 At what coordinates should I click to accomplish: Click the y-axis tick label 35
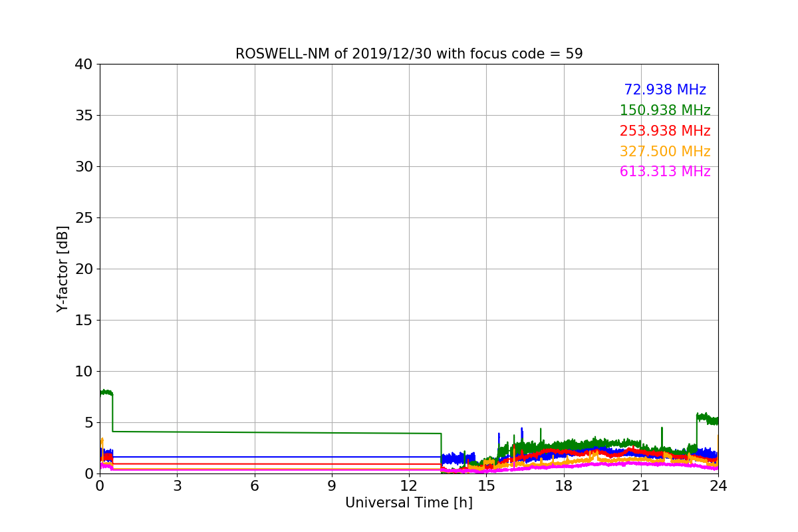coord(84,116)
